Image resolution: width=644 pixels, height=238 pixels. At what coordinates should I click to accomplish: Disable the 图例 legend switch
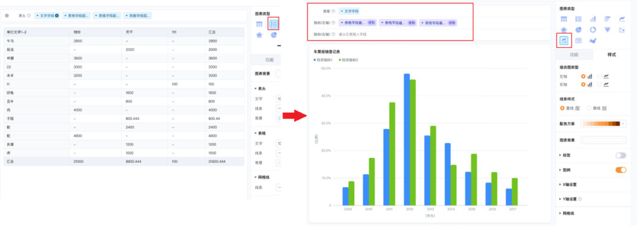[x=621, y=170]
